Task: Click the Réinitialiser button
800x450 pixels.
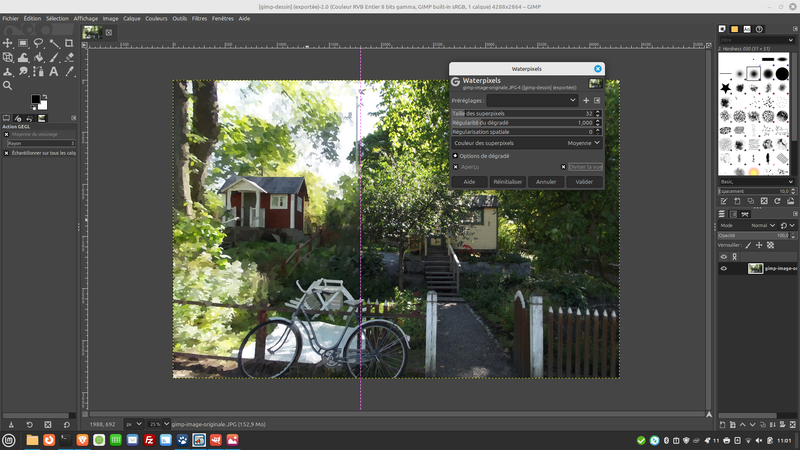Action: [508, 182]
